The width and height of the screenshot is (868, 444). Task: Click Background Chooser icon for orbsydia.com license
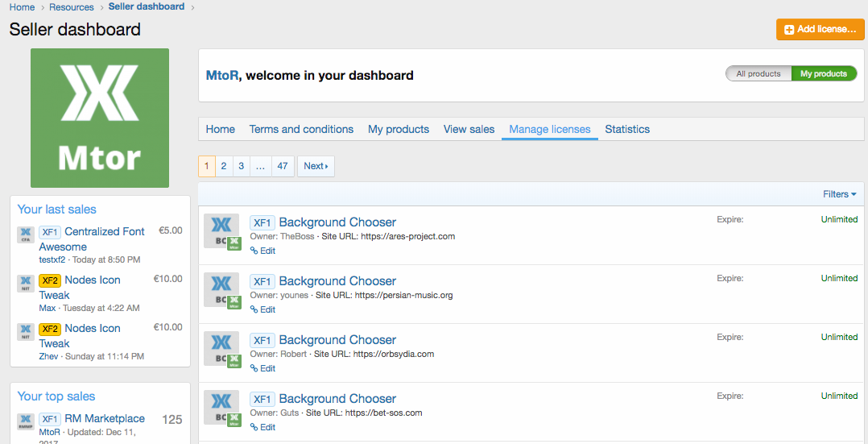(x=221, y=348)
